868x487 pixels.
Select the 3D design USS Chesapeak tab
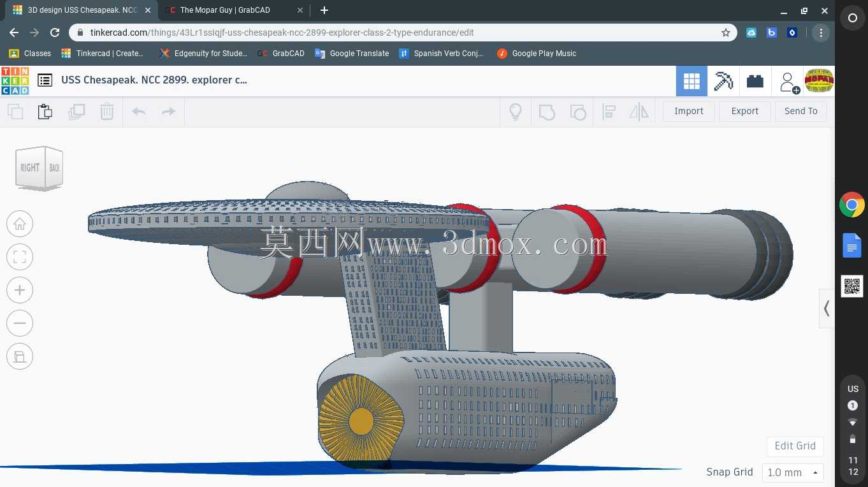(x=82, y=10)
